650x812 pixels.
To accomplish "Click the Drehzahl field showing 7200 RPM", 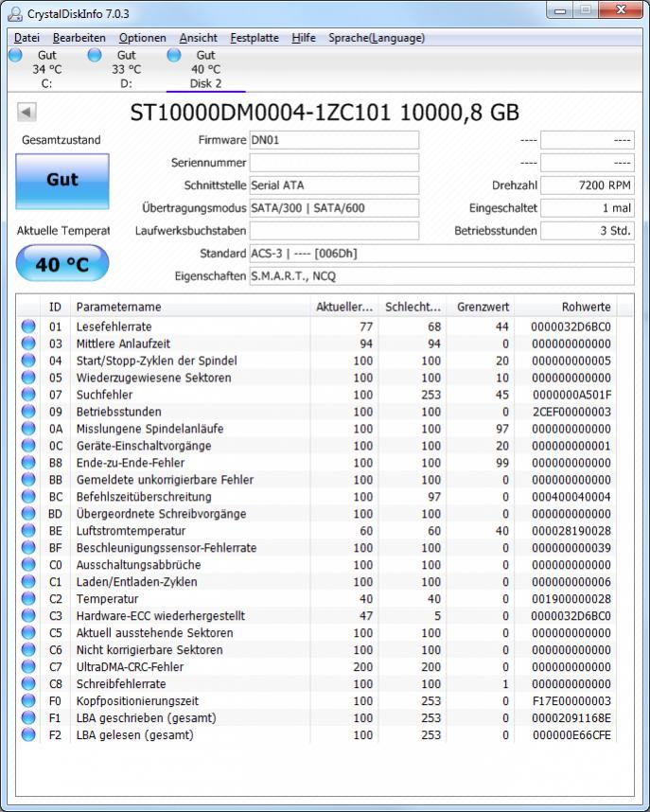I will point(588,185).
